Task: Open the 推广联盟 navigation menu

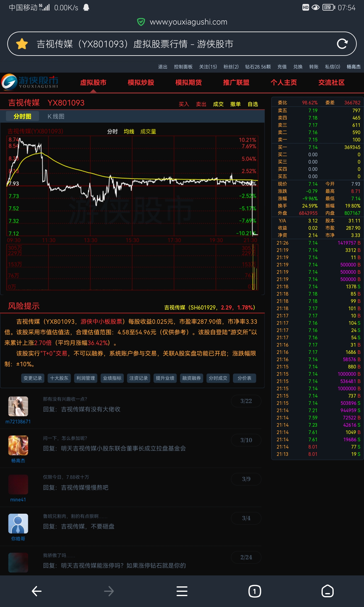Action: click(x=236, y=83)
